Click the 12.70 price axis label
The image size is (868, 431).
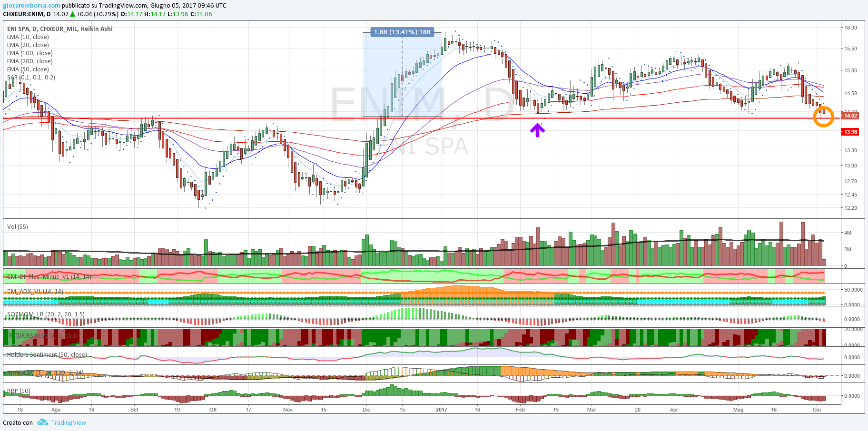coord(850,181)
